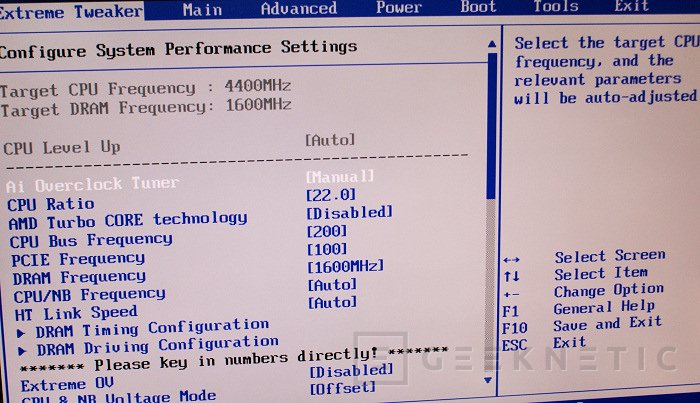Select the CPU Level Up label
Image resolution: width=700 pixels, height=403 pixels.
[x=62, y=147]
